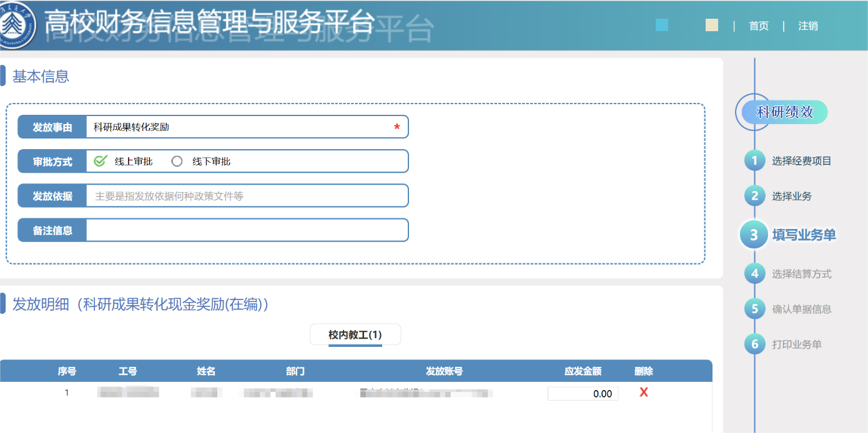Viewport: 868px width, 433px height.
Task: Switch to 校内教工(1) tab
Action: pos(355,335)
